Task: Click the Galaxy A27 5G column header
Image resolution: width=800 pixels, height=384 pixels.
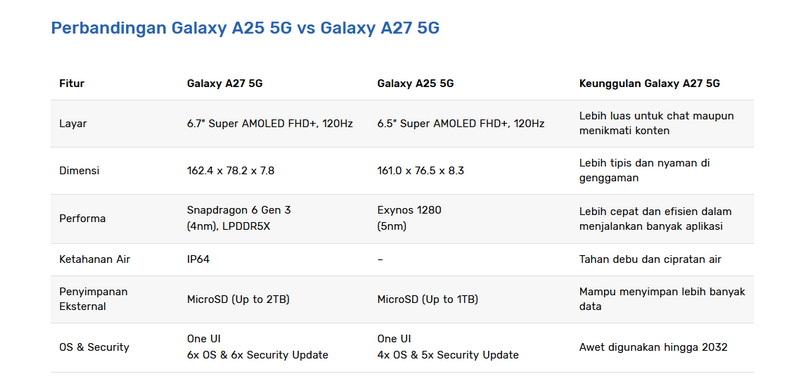Action: coord(224,84)
